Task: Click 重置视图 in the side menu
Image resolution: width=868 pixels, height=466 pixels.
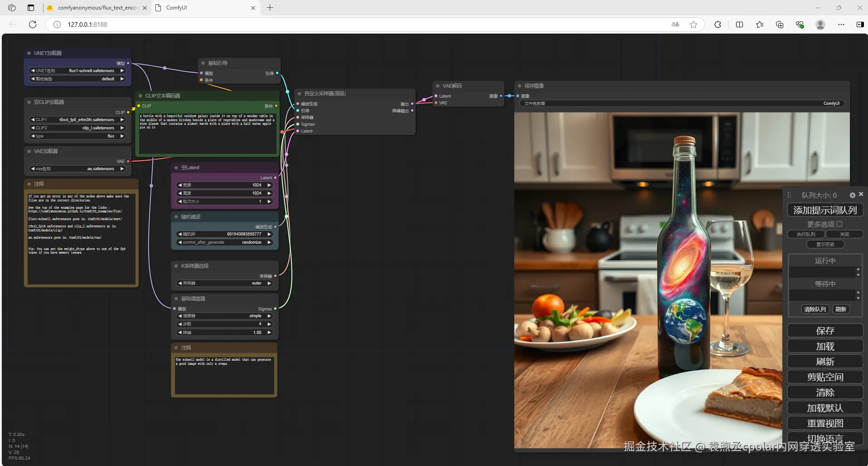Action: (825, 423)
